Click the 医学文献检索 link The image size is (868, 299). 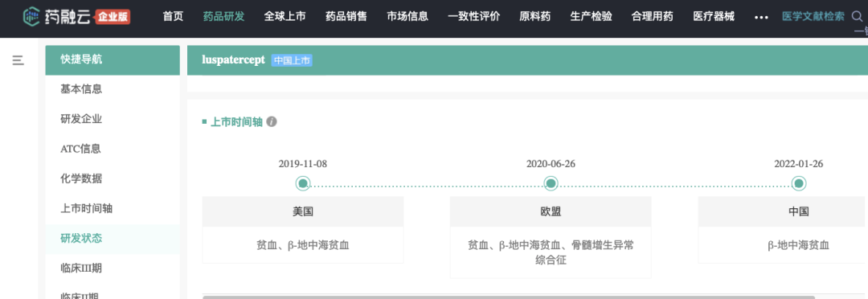coord(813,17)
